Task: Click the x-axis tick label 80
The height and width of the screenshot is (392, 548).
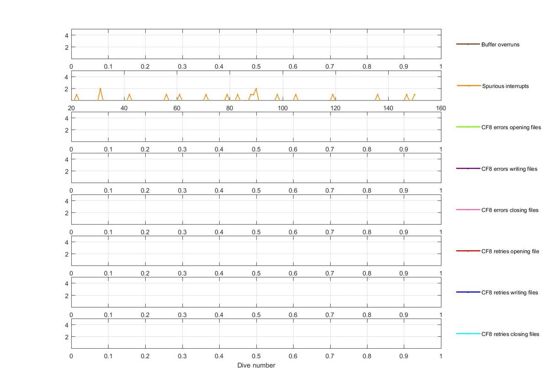Action: pyautogui.click(x=230, y=108)
